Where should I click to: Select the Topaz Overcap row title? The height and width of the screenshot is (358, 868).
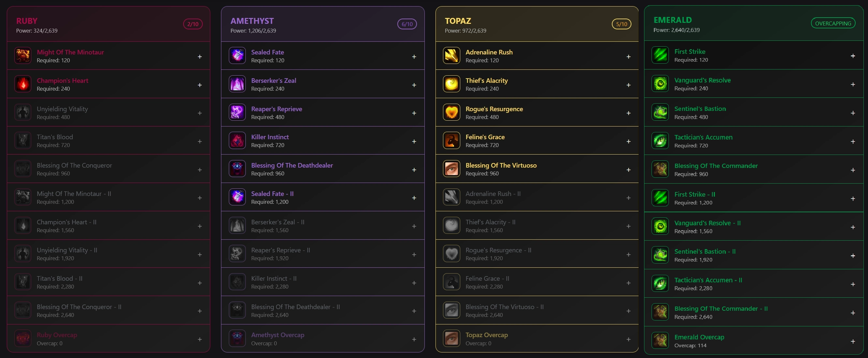[487, 335]
